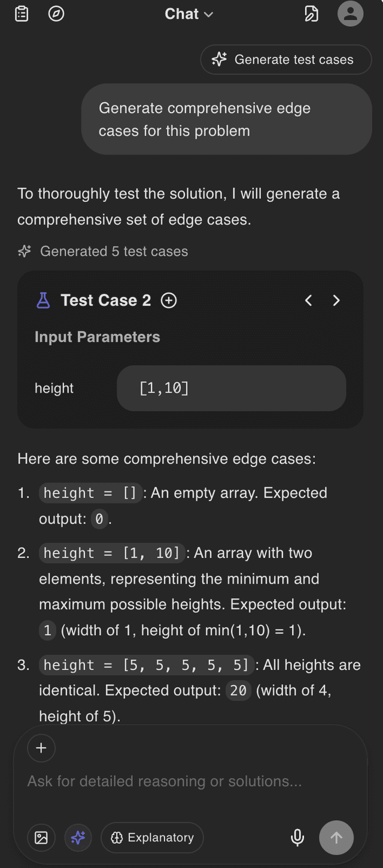Click the plus attach button above the prompt
This screenshot has height=868, width=383.
[41, 748]
